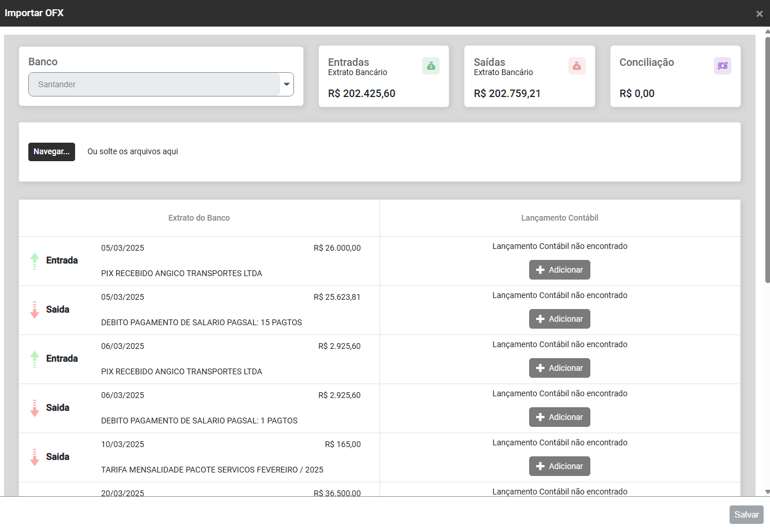
Task: Open the Banco dropdown arrow
Action: (x=287, y=84)
